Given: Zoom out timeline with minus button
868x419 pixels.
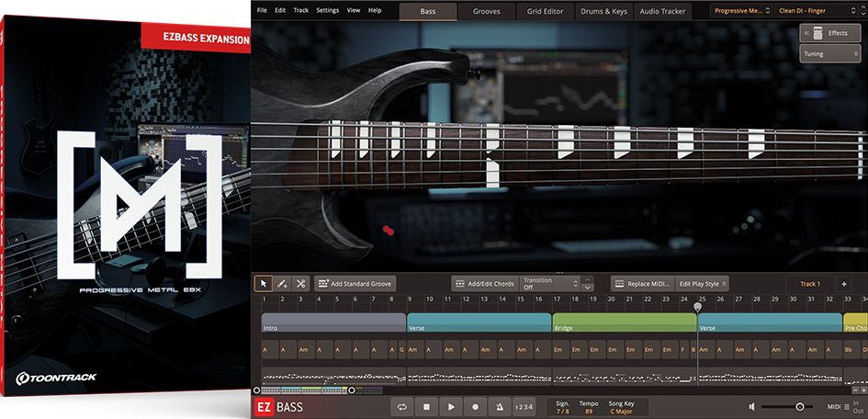Looking at the screenshot, I should pos(854,391).
